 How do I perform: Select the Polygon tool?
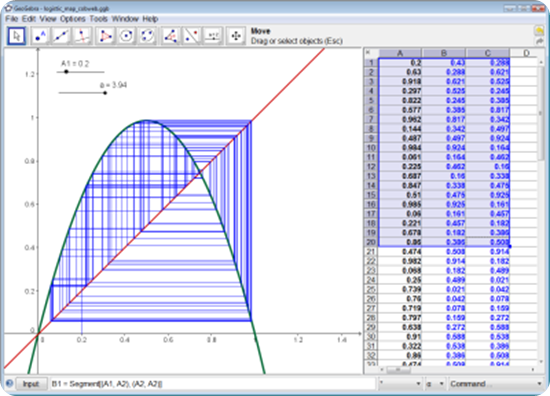pos(106,36)
